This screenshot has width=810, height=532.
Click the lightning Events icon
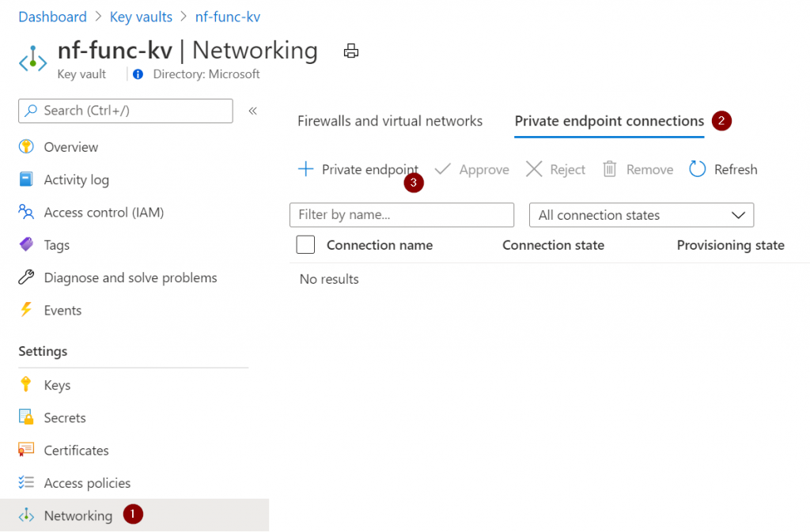(x=26, y=310)
